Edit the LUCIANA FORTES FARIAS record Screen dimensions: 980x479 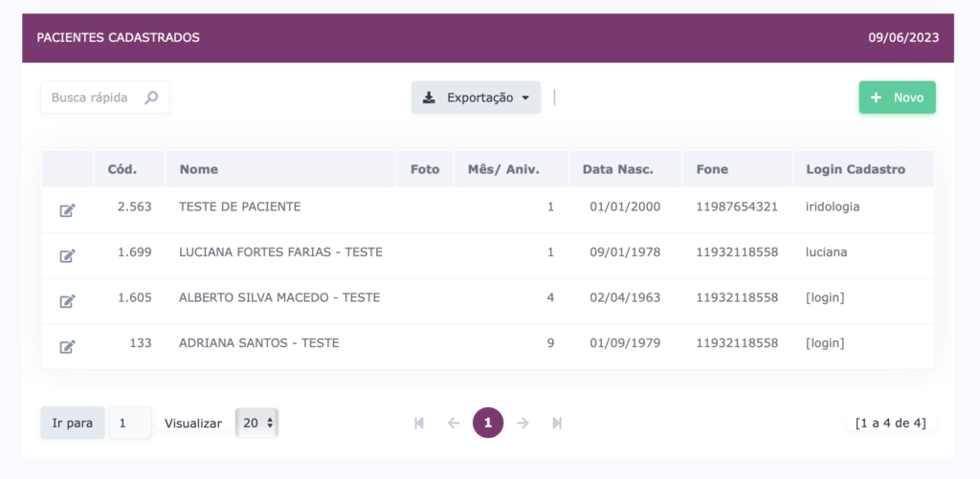pyautogui.click(x=67, y=255)
